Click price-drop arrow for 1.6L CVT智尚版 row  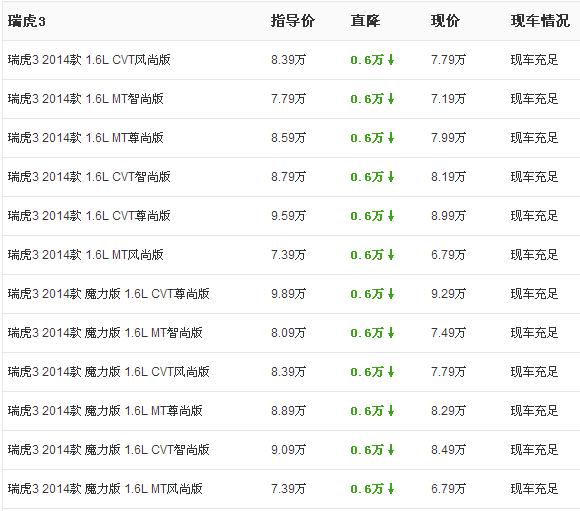pos(391,177)
